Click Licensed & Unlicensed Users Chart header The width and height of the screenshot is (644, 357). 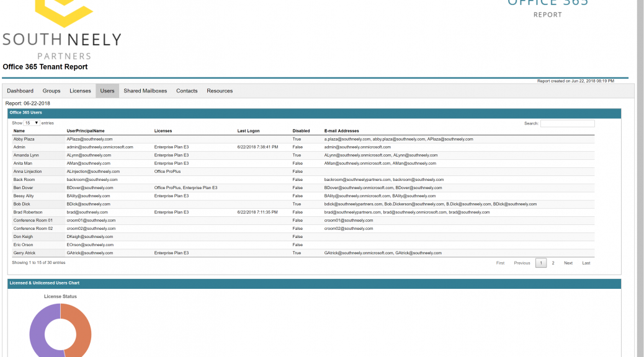pos(314,283)
